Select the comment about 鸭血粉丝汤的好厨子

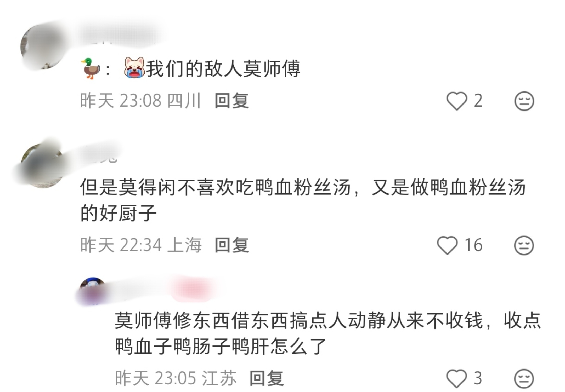tap(303, 200)
